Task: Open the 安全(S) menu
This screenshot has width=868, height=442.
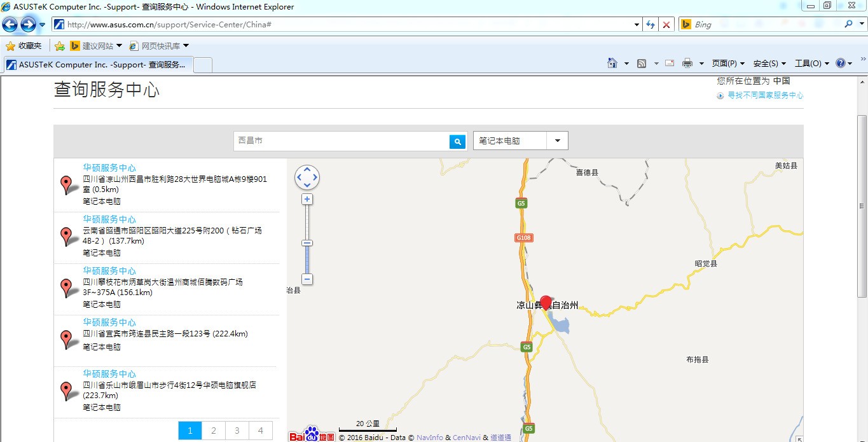Action: click(x=769, y=63)
